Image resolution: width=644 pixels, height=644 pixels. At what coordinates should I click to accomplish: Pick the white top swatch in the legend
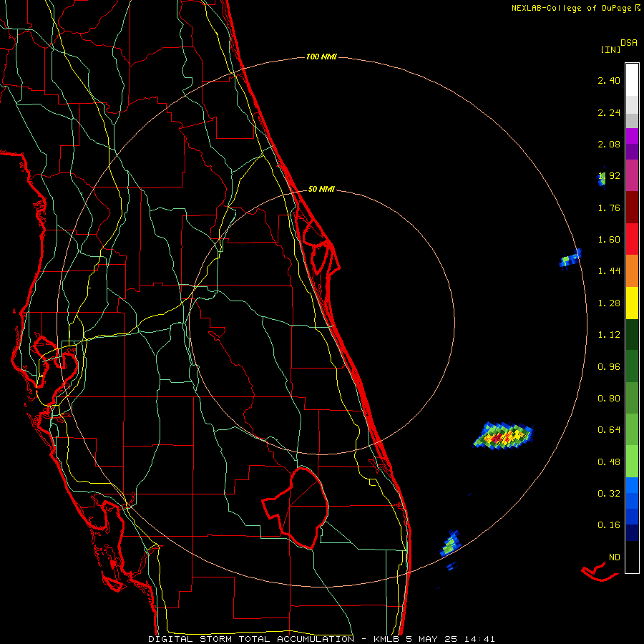[x=632, y=79]
